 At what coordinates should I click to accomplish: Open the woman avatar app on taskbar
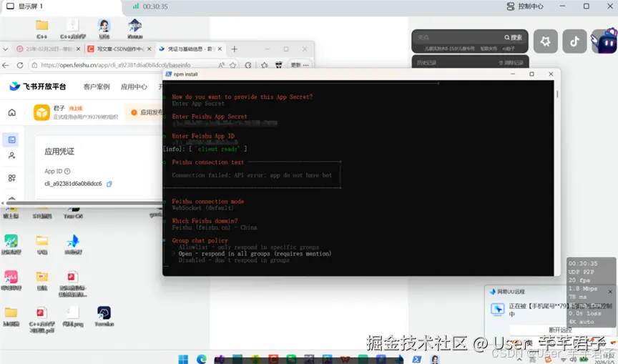pyautogui.click(x=435, y=359)
